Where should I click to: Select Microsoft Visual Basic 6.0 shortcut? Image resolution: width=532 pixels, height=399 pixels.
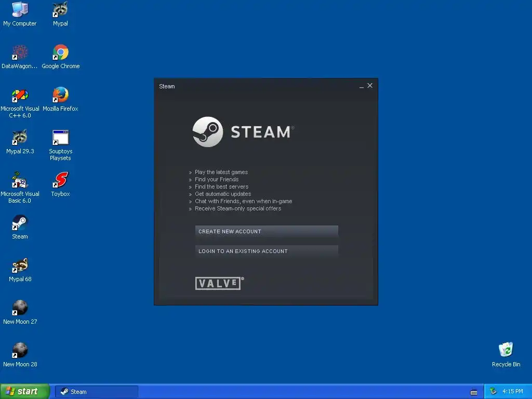[x=20, y=188]
